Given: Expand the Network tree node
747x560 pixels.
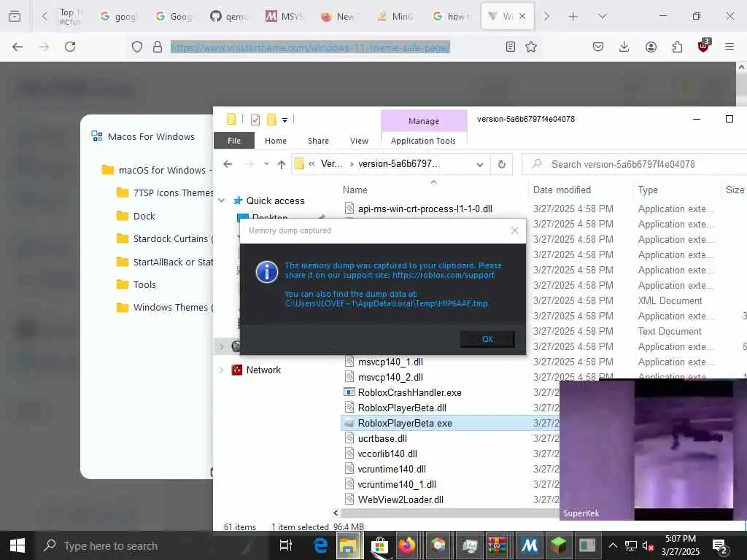Looking at the screenshot, I should click(x=222, y=370).
